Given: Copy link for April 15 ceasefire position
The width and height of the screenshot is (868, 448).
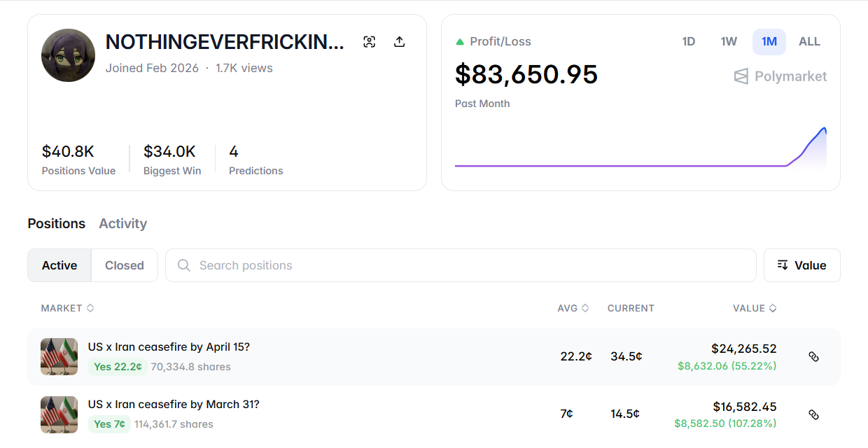Looking at the screenshot, I should point(813,357).
